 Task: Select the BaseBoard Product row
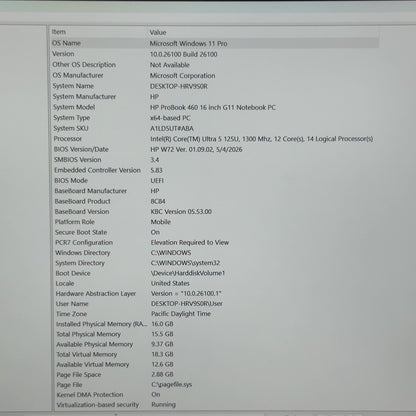[x=214, y=201]
